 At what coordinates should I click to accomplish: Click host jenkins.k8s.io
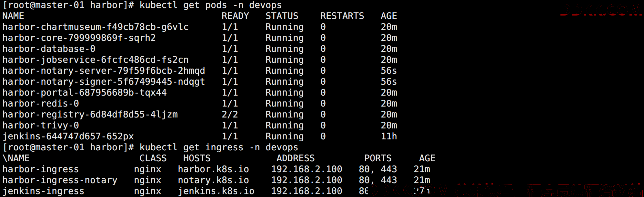pyautogui.click(x=216, y=191)
